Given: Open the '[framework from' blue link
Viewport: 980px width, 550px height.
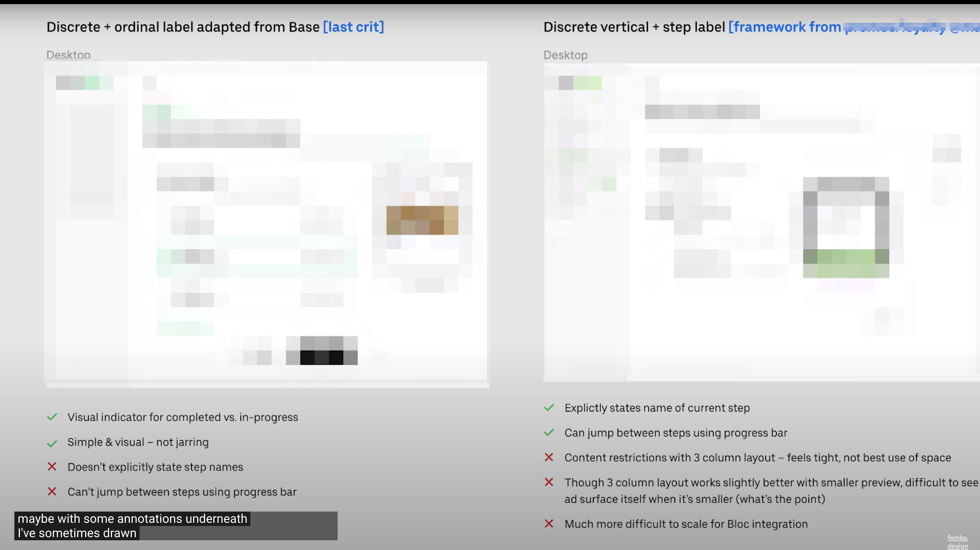Looking at the screenshot, I should click(785, 27).
